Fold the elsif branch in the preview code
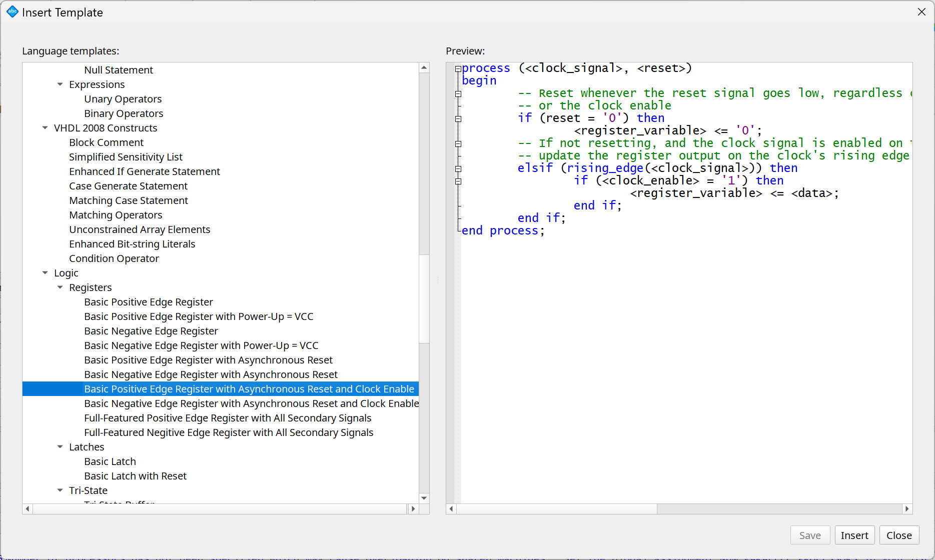The height and width of the screenshot is (560, 935). pos(459,168)
